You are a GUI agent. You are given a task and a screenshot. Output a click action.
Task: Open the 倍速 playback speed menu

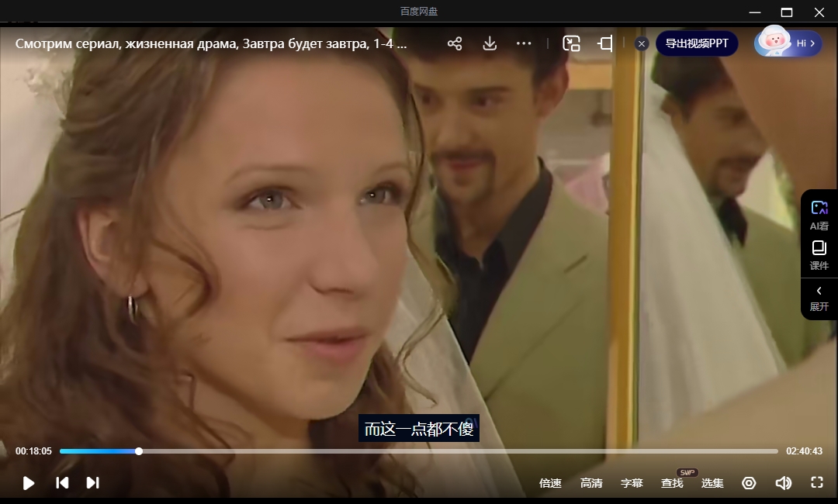(550, 483)
